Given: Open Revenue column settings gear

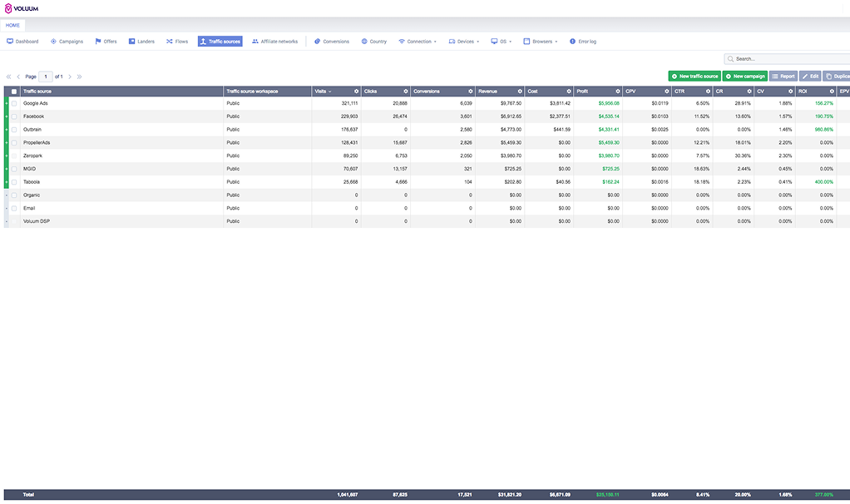Looking at the screenshot, I should click(520, 91).
